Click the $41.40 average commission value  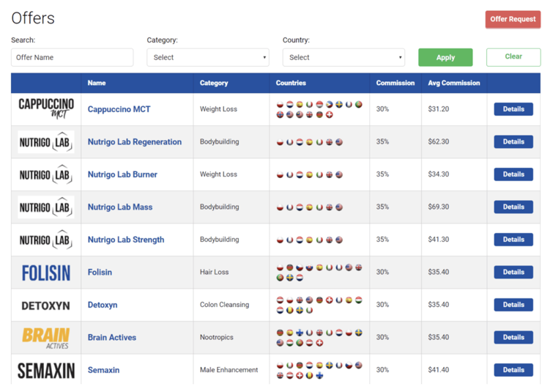pyautogui.click(x=439, y=370)
